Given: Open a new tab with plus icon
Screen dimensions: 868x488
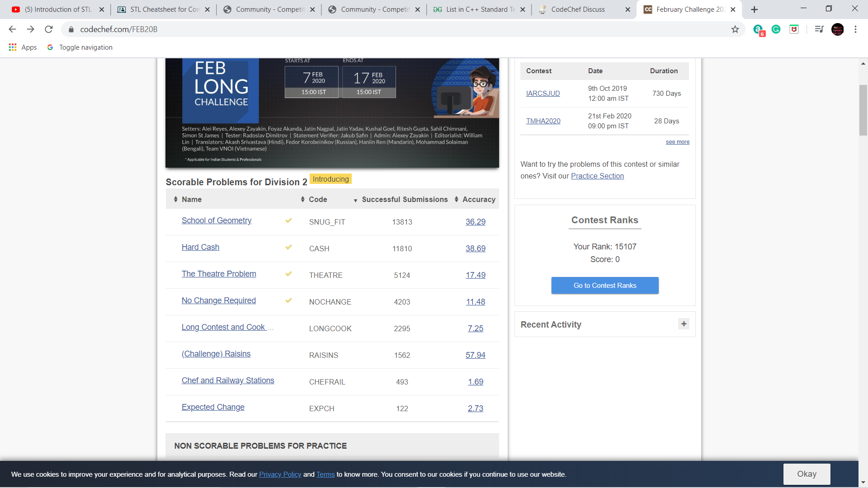Looking at the screenshot, I should tap(754, 9).
